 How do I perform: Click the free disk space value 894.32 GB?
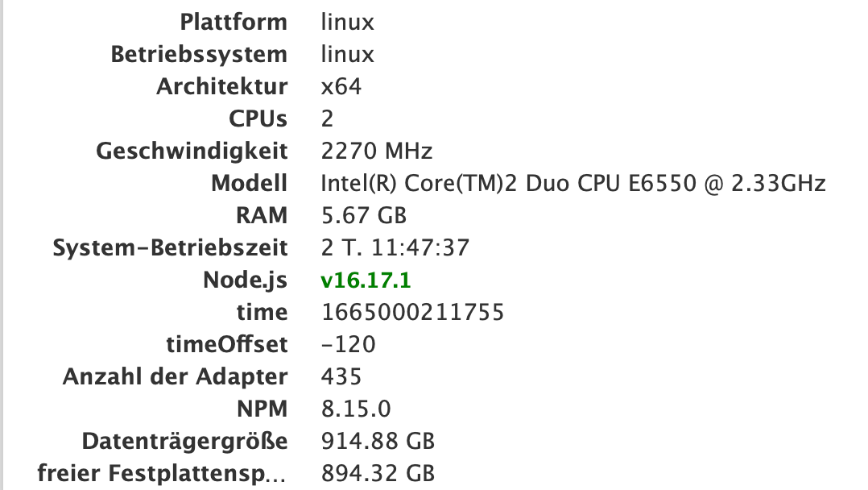click(378, 474)
